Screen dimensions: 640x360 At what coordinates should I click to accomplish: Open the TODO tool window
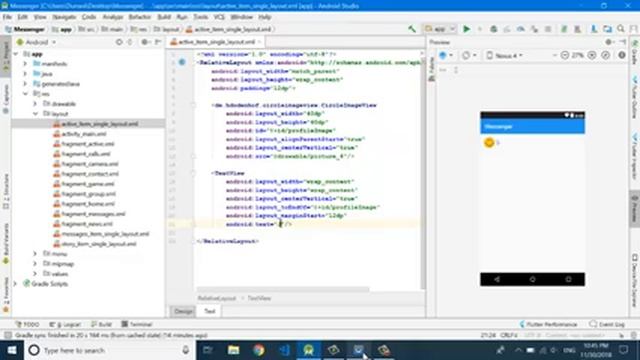27,324
